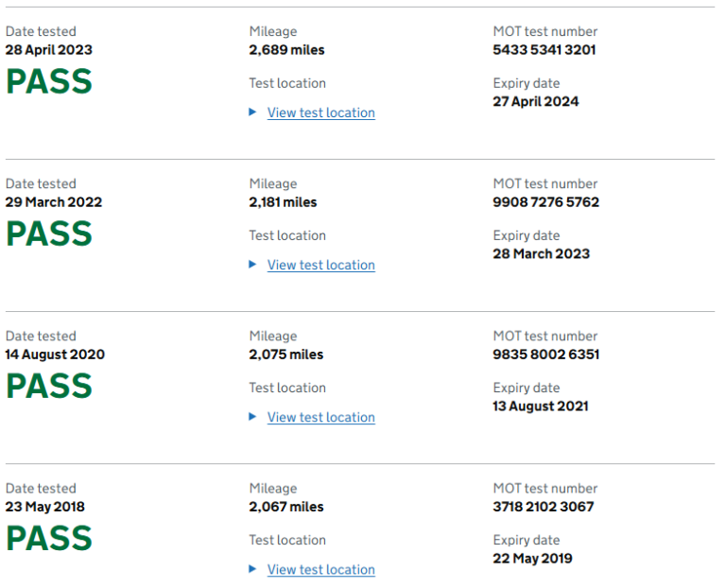Expand the test location triangle for 14 August 2020
The image size is (726, 588).
(x=252, y=417)
